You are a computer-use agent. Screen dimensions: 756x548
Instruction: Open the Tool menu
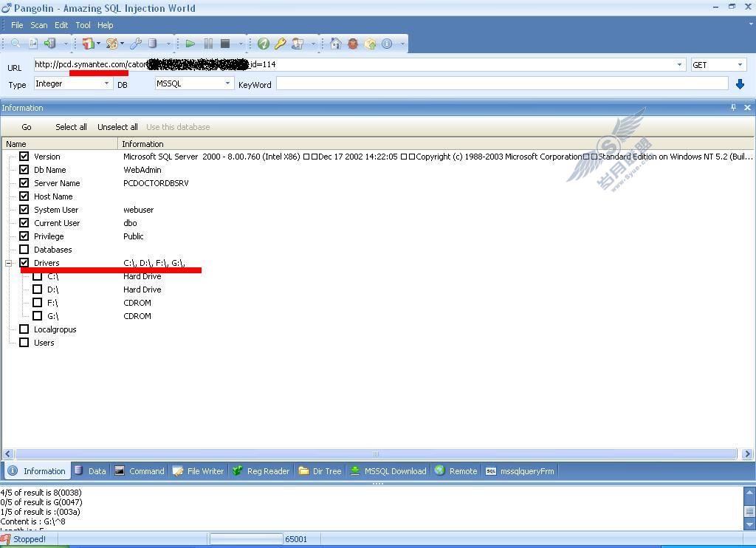click(83, 25)
